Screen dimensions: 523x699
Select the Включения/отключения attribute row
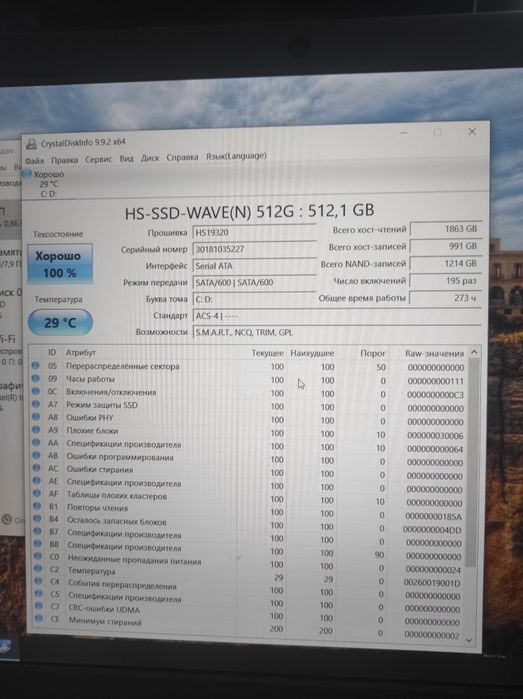pos(249,393)
